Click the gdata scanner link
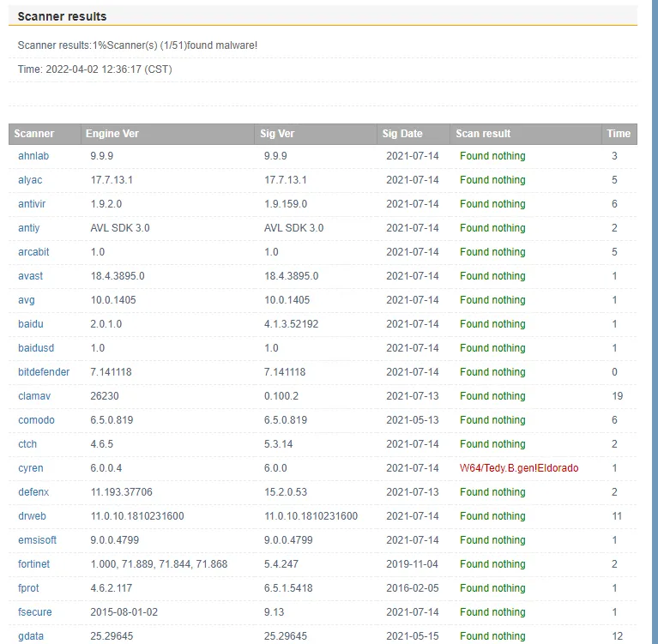The width and height of the screenshot is (658, 644). click(x=32, y=636)
